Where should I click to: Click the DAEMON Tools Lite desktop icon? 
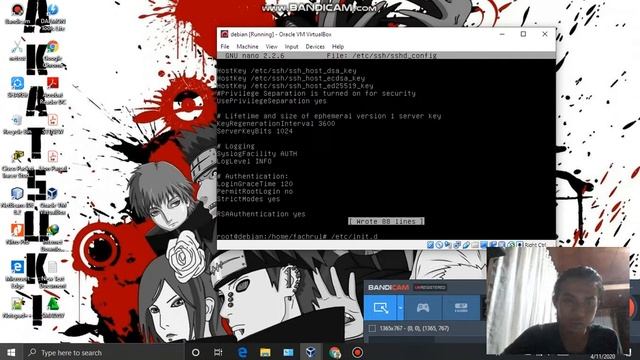coord(53,17)
